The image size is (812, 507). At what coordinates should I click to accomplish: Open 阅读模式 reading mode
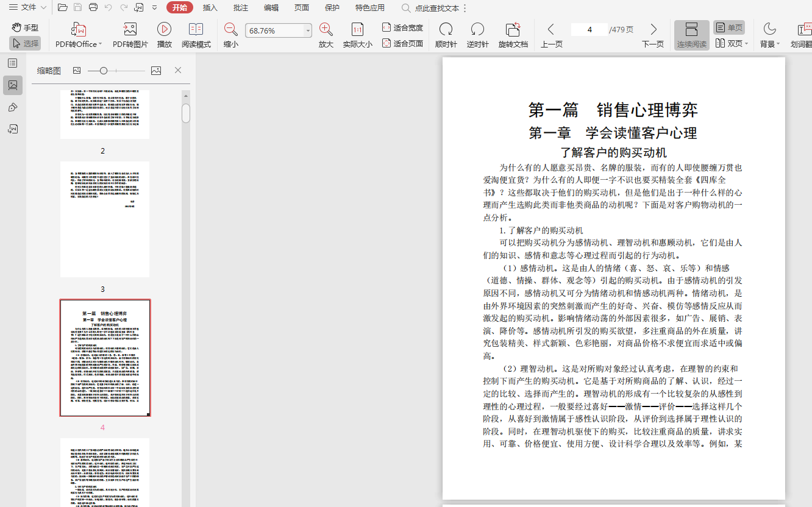tap(196, 29)
